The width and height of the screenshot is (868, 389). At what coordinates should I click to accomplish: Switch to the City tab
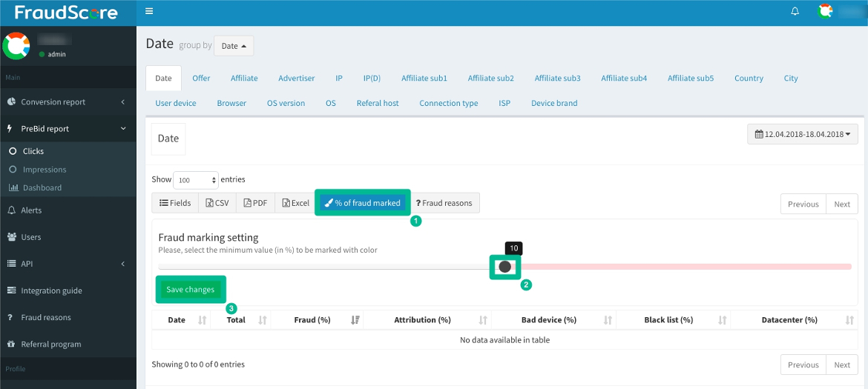(x=791, y=79)
